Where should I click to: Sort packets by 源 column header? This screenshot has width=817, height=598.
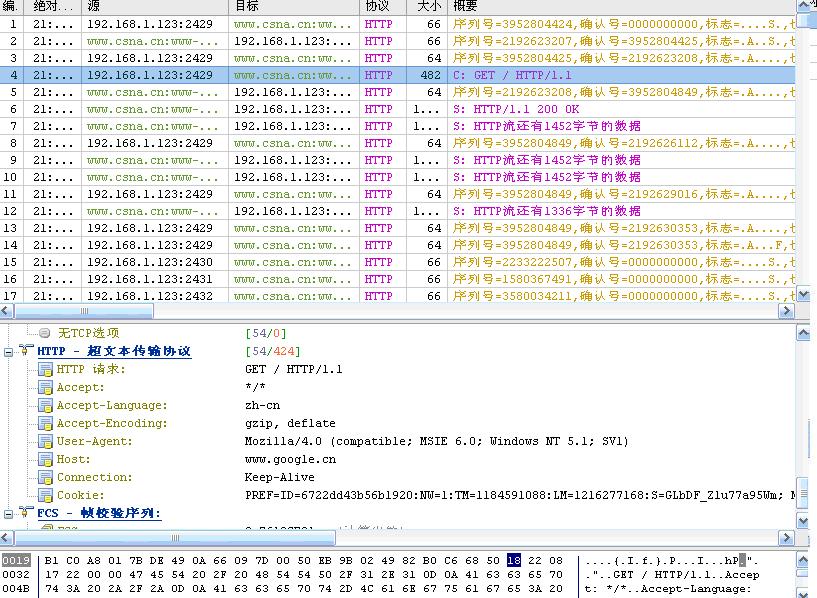click(155, 6)
